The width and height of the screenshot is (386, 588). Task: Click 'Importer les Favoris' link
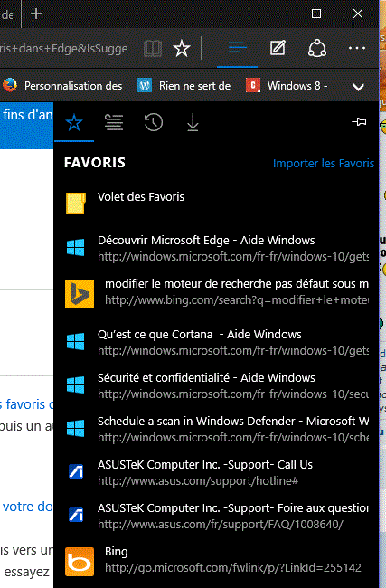coord(324,164)
